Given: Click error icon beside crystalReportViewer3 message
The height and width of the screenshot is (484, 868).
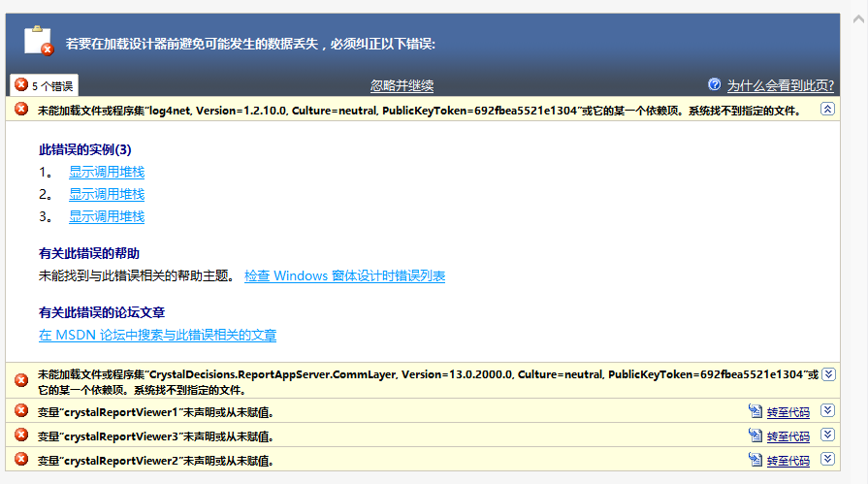Looking at the screenshot, I should tap(21, 436).
